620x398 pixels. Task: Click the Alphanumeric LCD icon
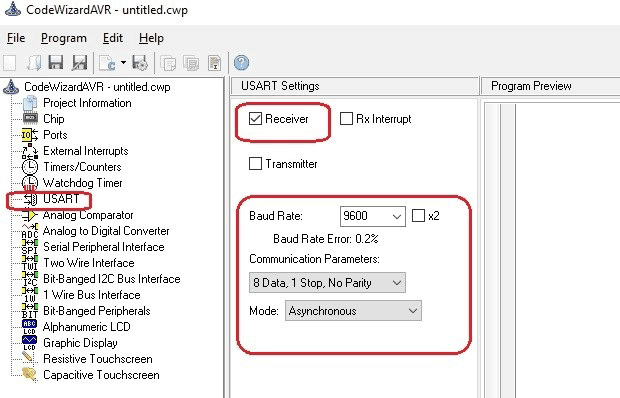[30, 327]
